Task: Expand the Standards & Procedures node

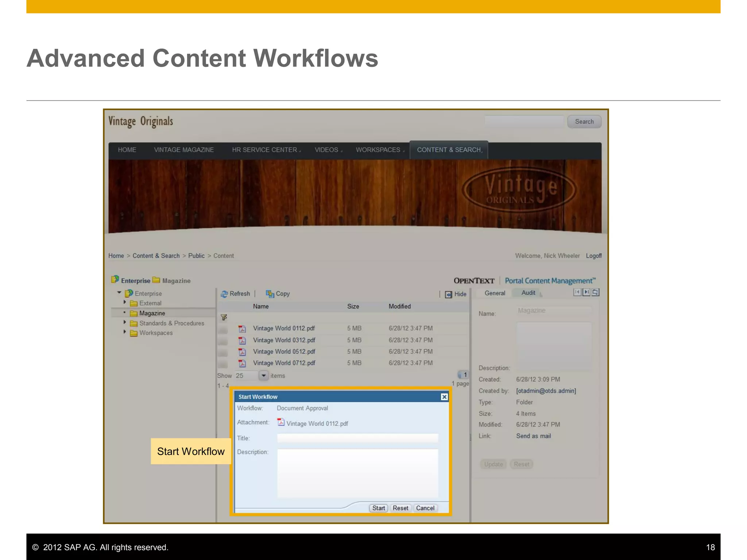Action: point(125,322)
